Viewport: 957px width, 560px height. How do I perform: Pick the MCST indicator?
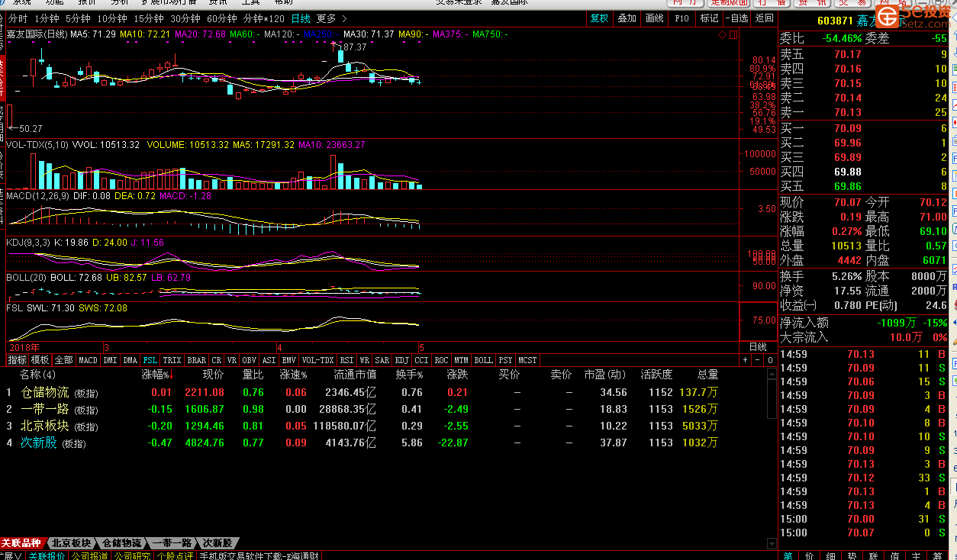point(527,360)
